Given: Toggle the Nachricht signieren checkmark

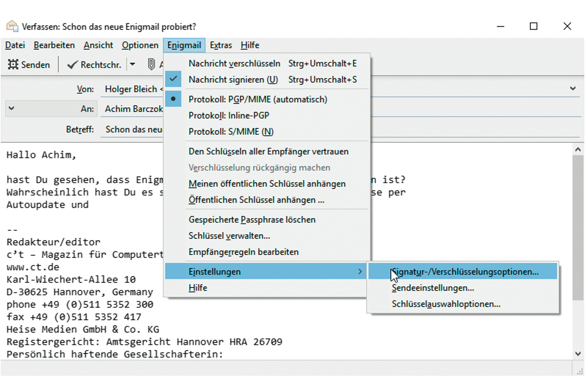Looking at the screenshot, I should 173,79.
